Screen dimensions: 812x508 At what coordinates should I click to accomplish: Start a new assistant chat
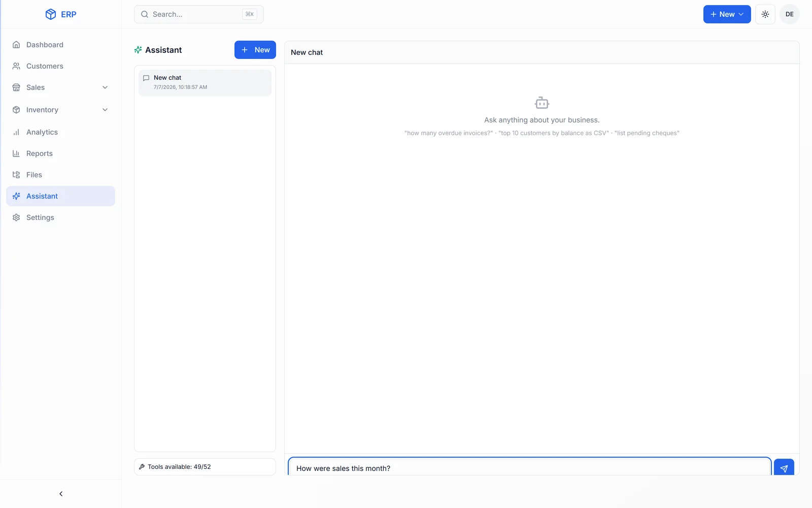[255, 50]
